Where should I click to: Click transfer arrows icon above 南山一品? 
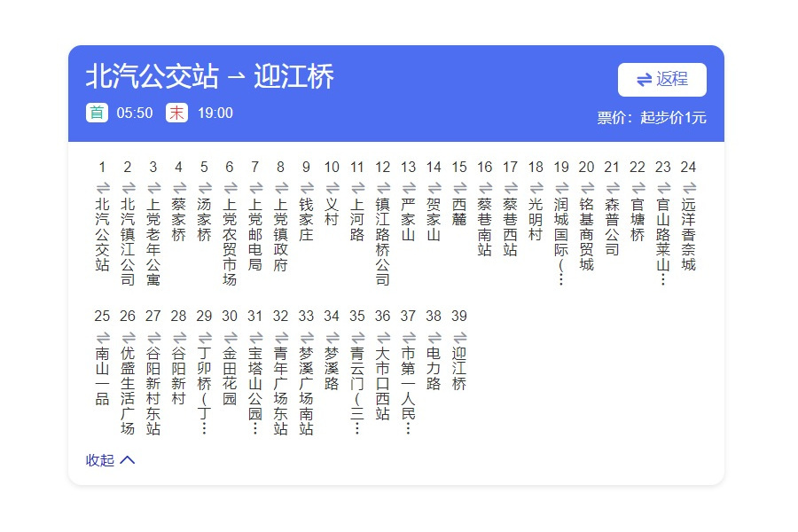click(x=104, y=338)
